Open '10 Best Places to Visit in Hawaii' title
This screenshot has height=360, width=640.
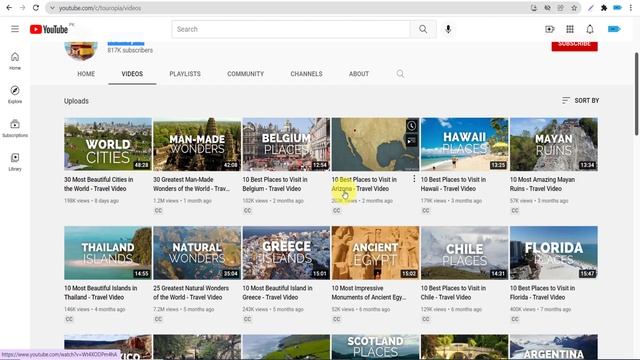(x=453, y=184)
